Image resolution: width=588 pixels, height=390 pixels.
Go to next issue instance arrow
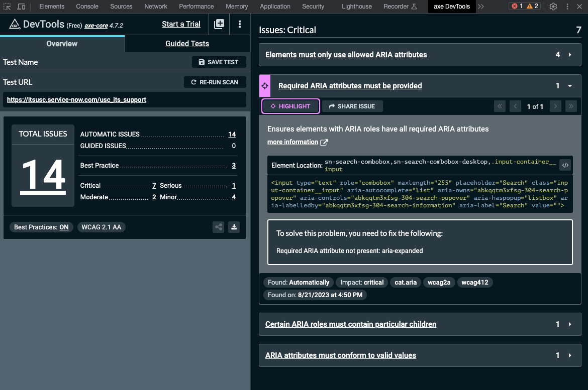555,106
